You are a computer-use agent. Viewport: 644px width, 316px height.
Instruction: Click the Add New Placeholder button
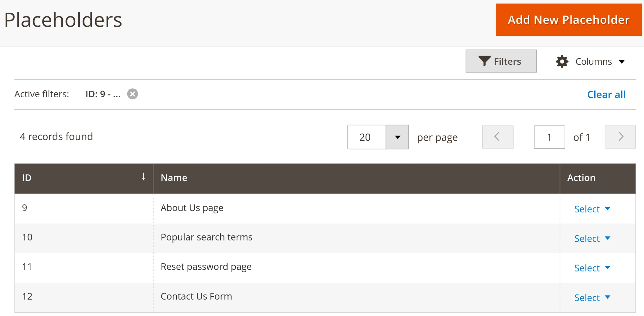[x=568, y=20]
